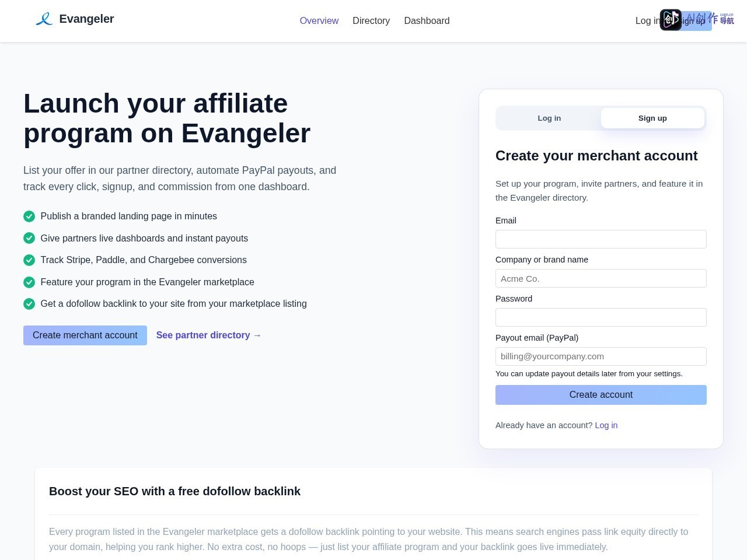Screen dimensions: 747x560
Task: Click the Evangeler logo icon
Action: [44, 19]
